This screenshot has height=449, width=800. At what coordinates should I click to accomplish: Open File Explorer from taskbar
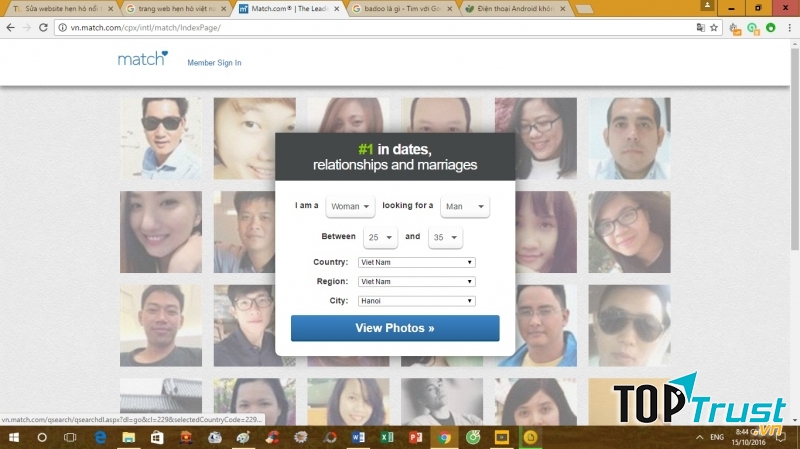pos(129,437)
